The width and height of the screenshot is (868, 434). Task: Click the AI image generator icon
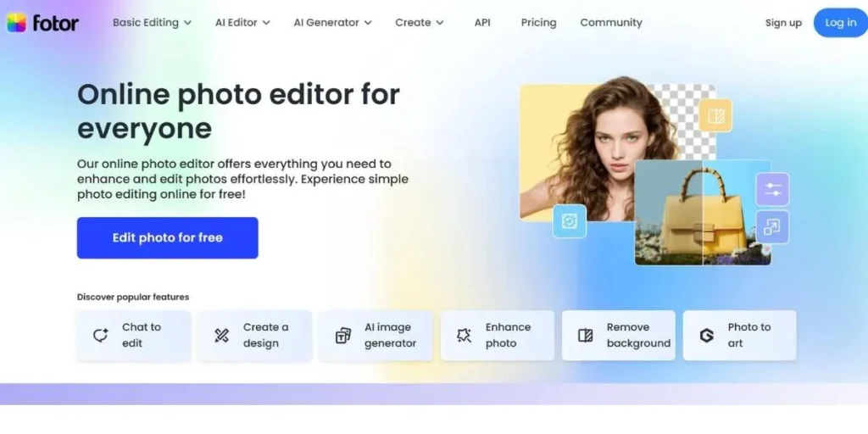tap(343, 336)
